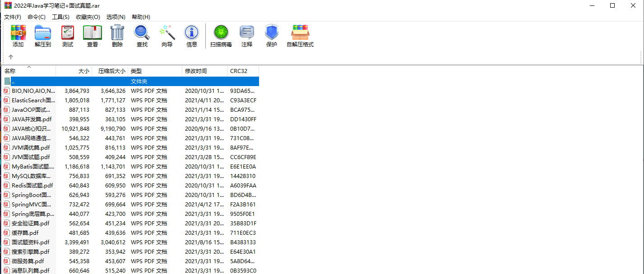The height and width of the screenshot is (274, 644).
Task: Select 缓存篇.pdf file name
Action: pyautogui.click(x=25, y=233)
